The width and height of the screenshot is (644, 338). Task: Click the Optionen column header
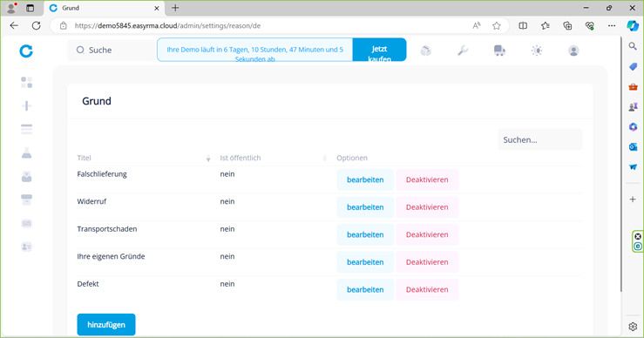point(352,159)
